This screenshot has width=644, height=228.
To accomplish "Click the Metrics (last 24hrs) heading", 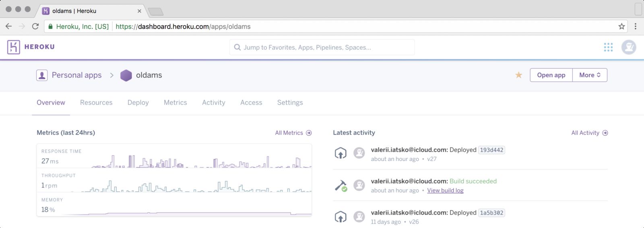I will point(66,133).
